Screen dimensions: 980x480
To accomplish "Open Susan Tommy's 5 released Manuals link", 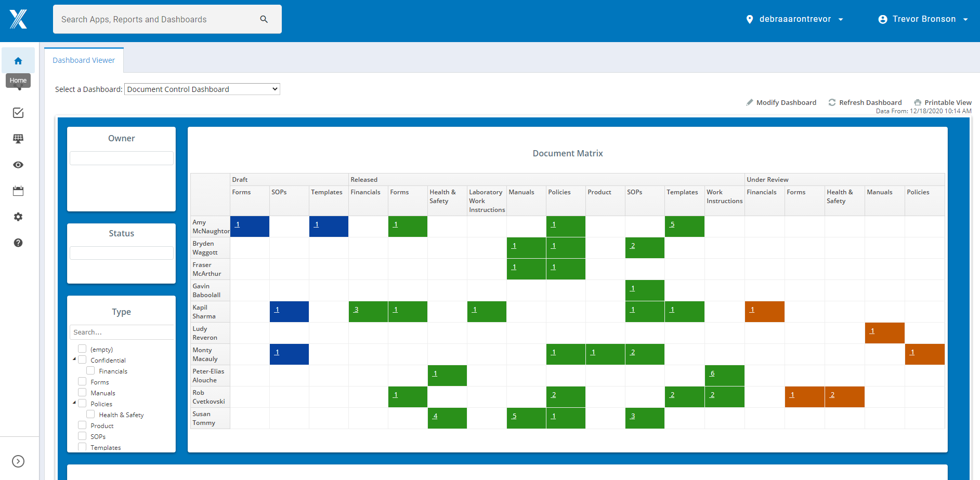I will (514, 416).
